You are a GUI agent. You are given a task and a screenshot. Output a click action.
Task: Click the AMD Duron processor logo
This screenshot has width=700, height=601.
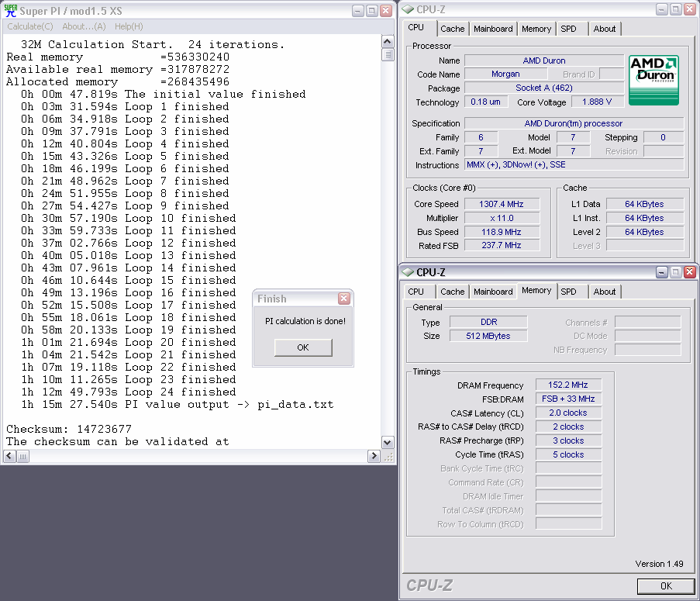tap(653, 80)
